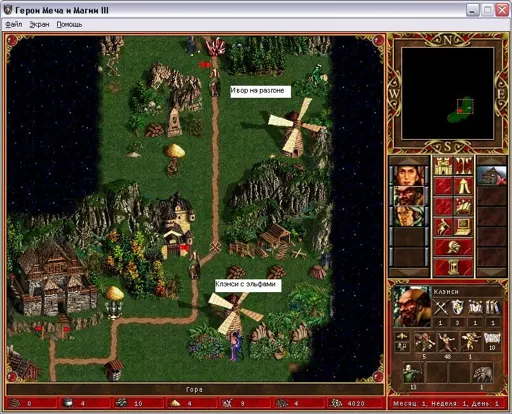Click the crossed swords attack skill icon
The width and height of the screenshot is (512, 414).
pos(440,307)
